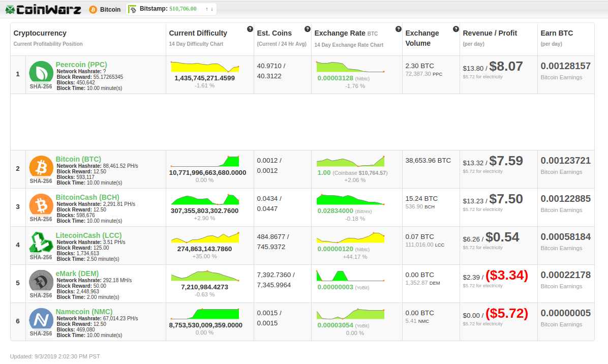The width and height of the screenshot is (608, 364).
Task: Open the Bitcoin (BTC) link
Action: (x=78, y=159)
